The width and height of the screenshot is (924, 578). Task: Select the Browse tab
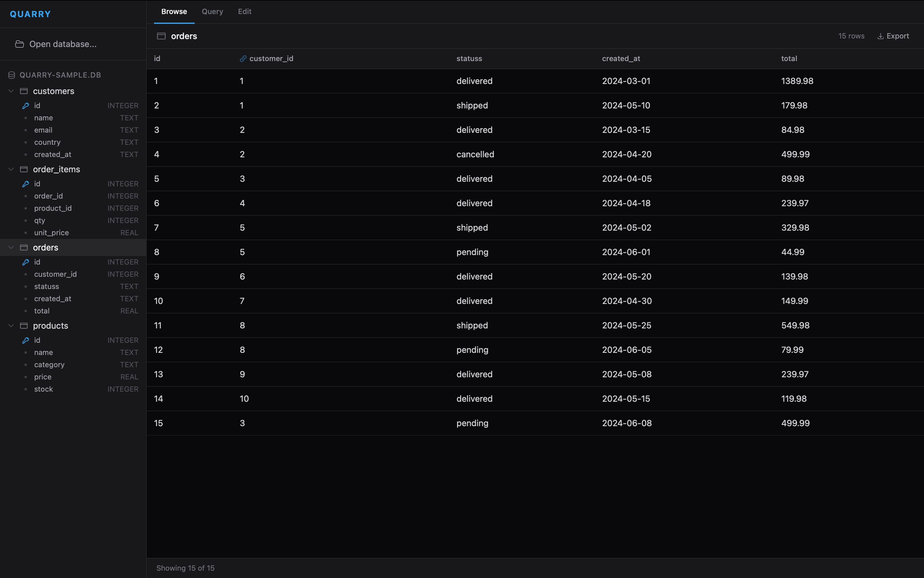[x=174, y=12]
